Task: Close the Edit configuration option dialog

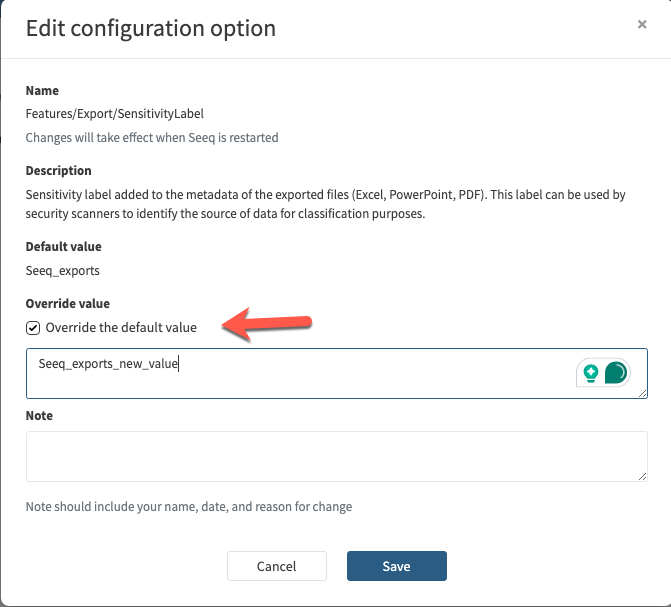Action: 642,25
